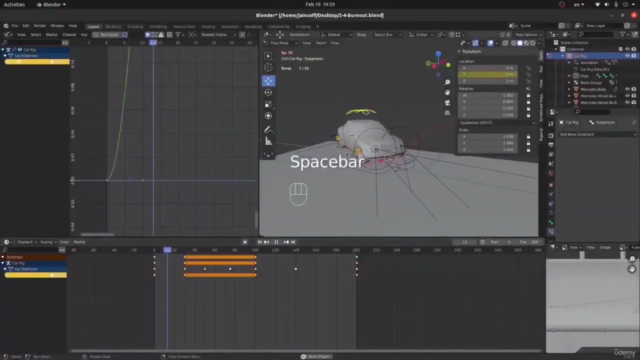The height and width of the screenshot is (360, 640).
Task: Open Channel menu in graph editor
Action: tap(69, 35)
